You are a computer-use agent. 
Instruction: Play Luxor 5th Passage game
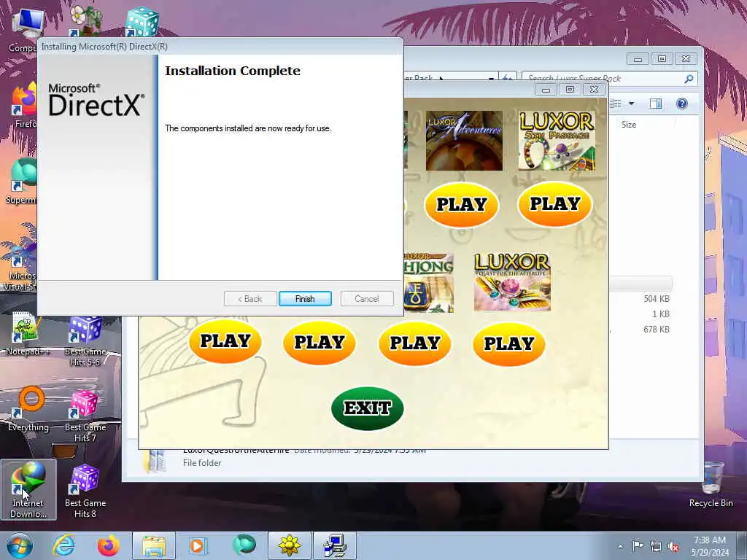coord(555,204)
